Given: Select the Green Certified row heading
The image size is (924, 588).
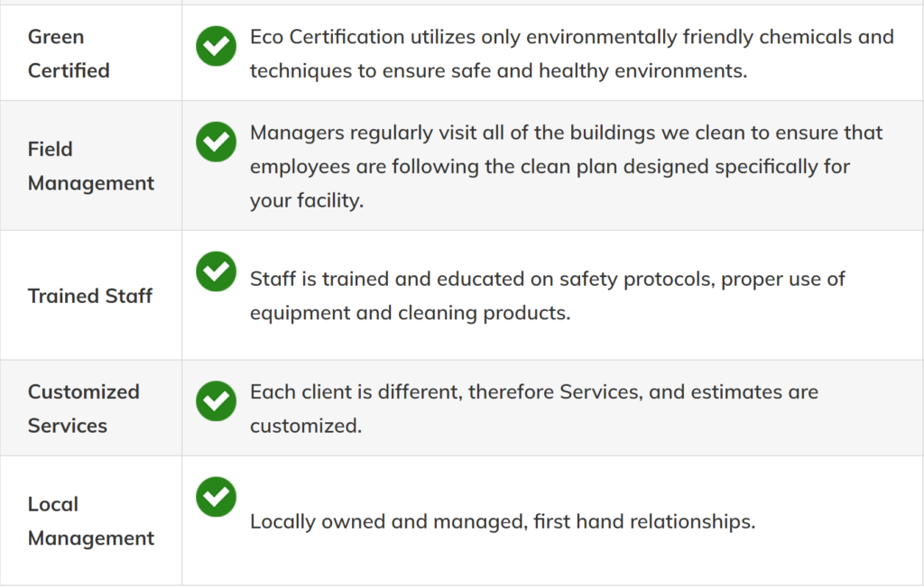Looking at the screenshot, I should [69, 53].
